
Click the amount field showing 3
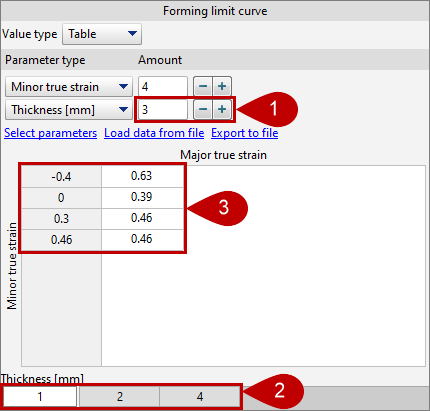click(x=163, y=110)
